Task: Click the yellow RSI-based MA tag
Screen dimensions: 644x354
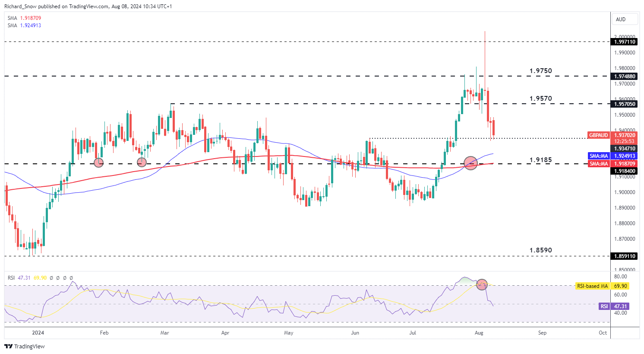Action: click(x=593, y=286)
